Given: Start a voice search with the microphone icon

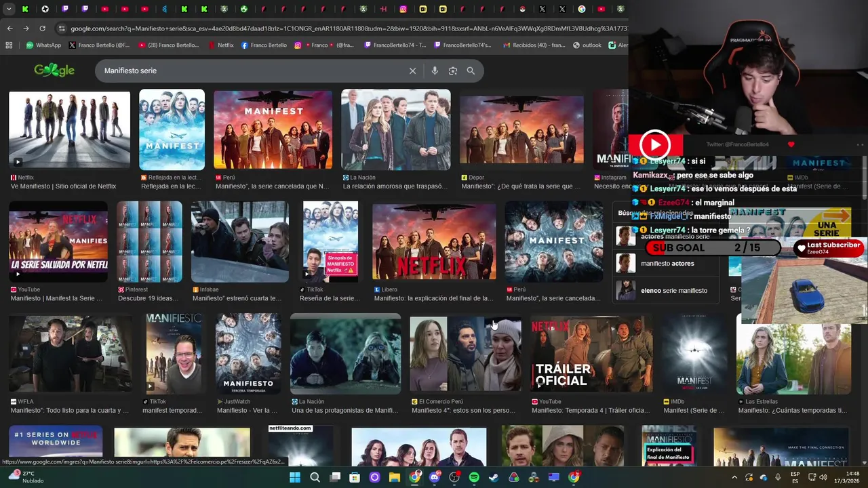Looking at the screenshot, I should [435, 70].
